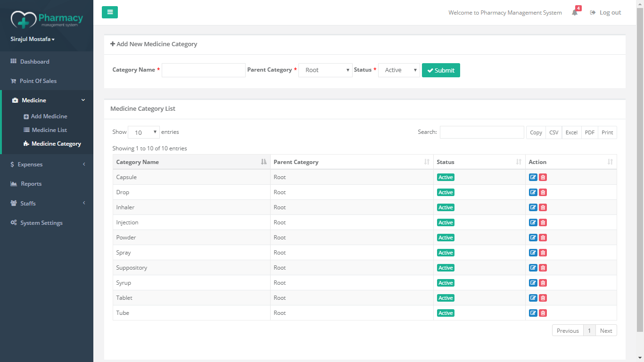
Task: Focus the Category Name input field
Action: tap(204, 70)
